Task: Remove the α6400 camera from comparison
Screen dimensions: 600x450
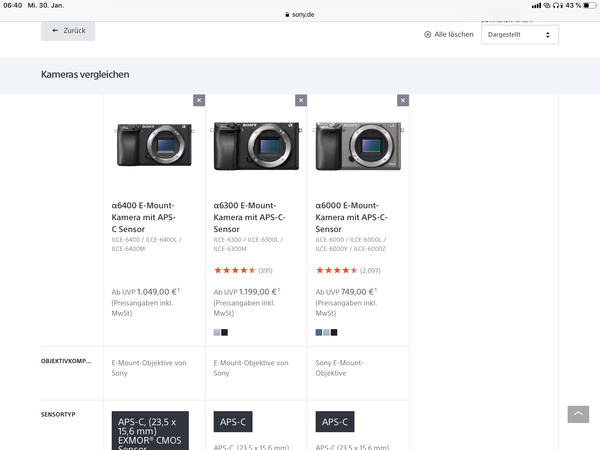Action: point(199,100)
